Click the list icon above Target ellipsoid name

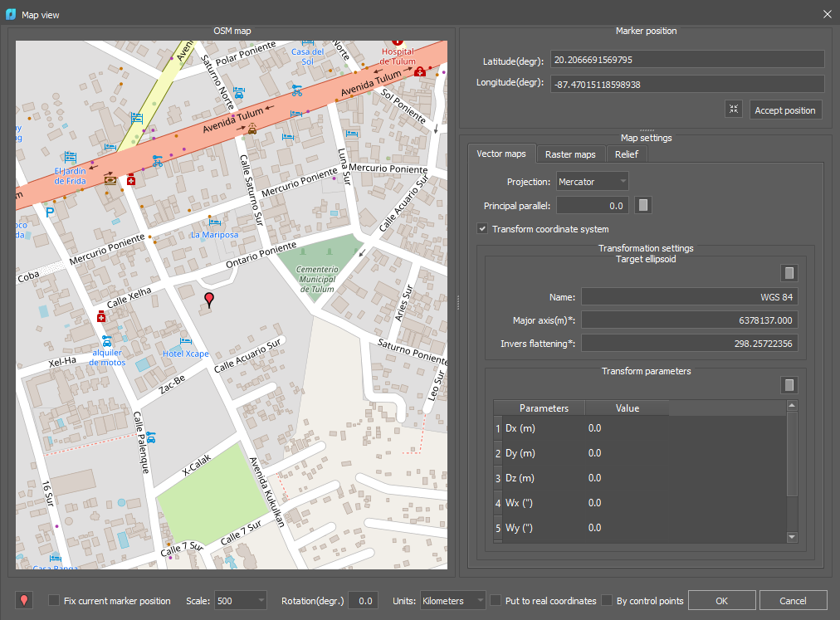(789, 272)
